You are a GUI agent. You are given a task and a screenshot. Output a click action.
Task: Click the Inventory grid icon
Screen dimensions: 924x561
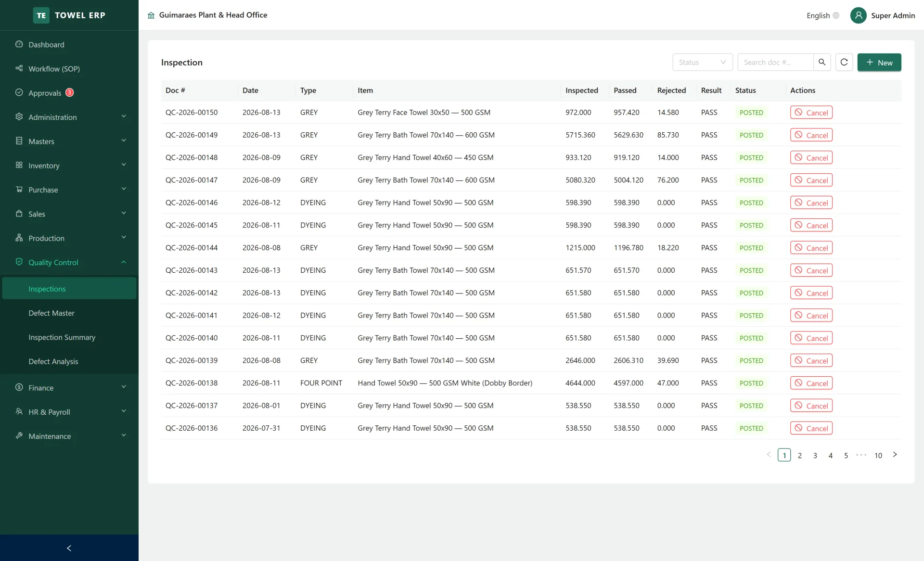coord(19,165)
